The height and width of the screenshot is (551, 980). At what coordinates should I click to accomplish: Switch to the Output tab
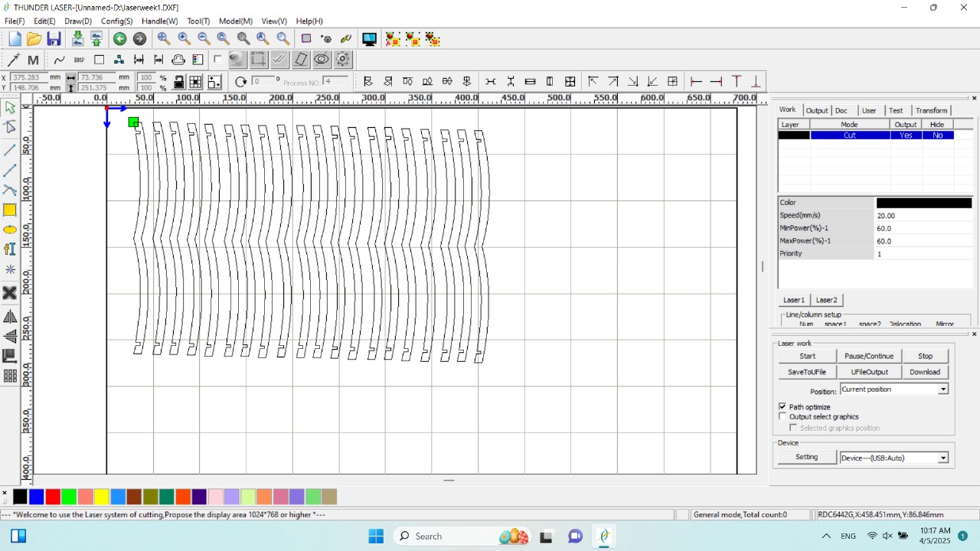pyautogui.click(x=817, y=110)
